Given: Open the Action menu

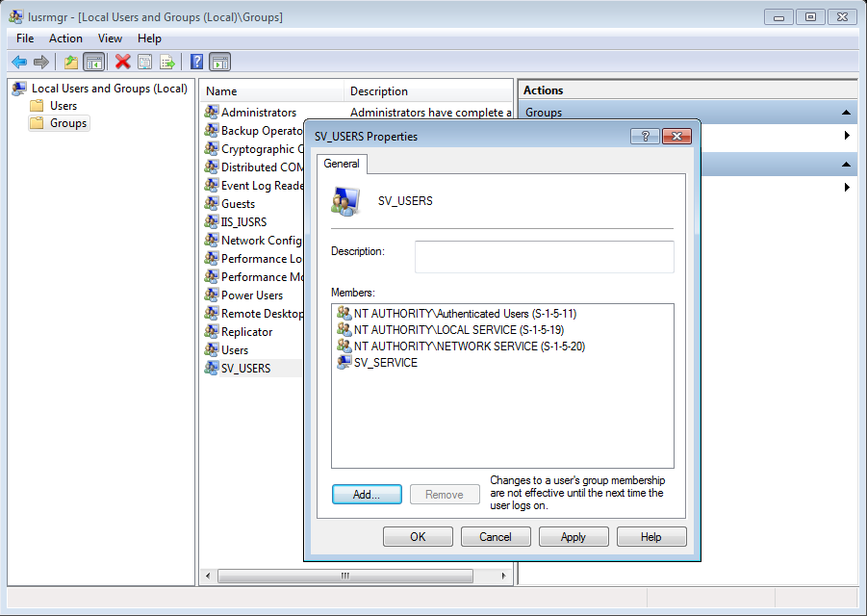Looking at the screenshot, I should click(x=65, y=38).
